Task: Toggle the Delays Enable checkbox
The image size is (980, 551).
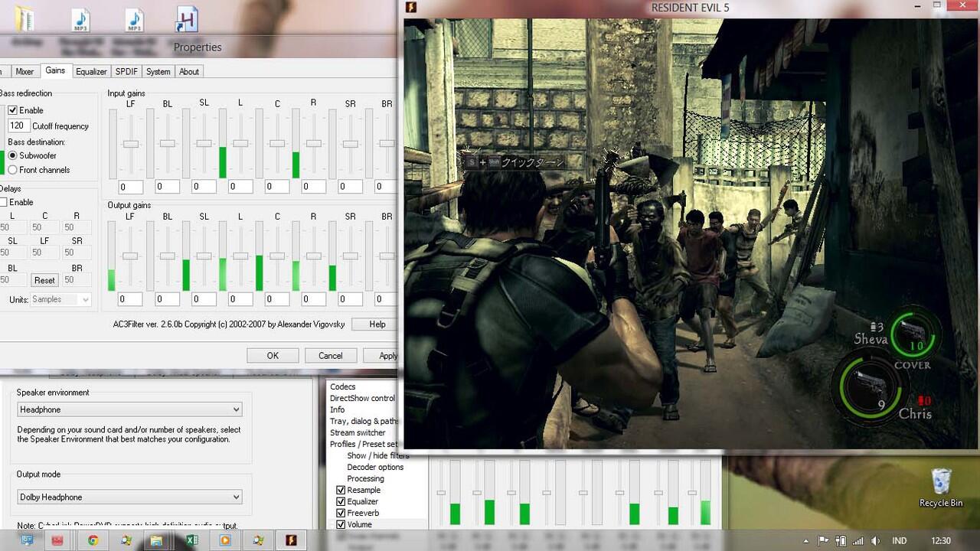Action: pos(4,202)
